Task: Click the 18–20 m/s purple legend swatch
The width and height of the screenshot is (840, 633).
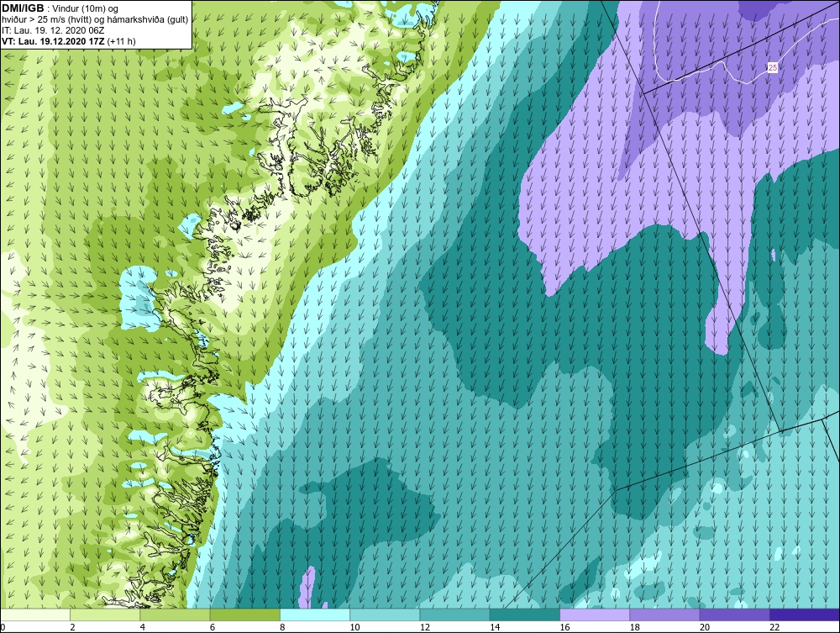Action: (664, 615)
